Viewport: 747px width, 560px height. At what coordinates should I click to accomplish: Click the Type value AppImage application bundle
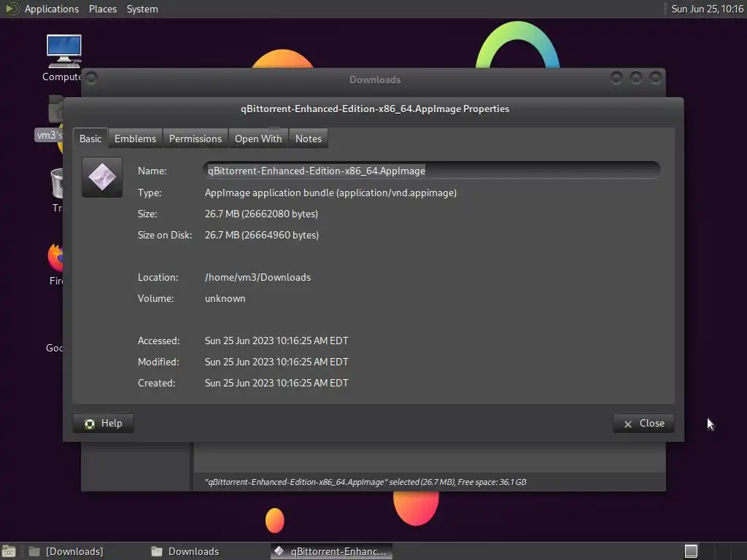point(330,192)
